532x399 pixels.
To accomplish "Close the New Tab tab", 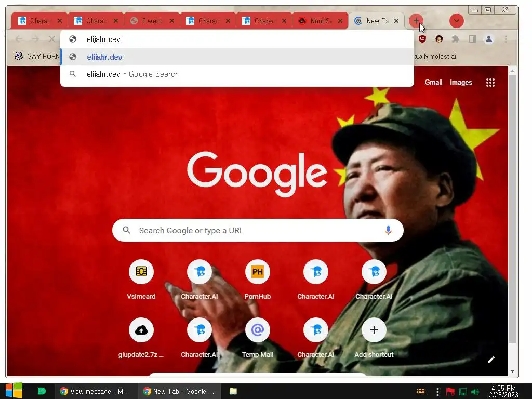I will (x=396, y=21).
